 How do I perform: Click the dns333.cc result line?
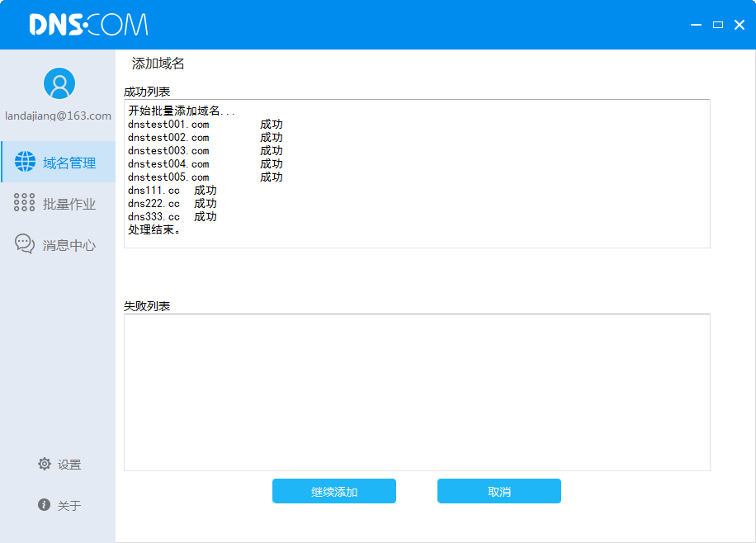click(172, 217)
